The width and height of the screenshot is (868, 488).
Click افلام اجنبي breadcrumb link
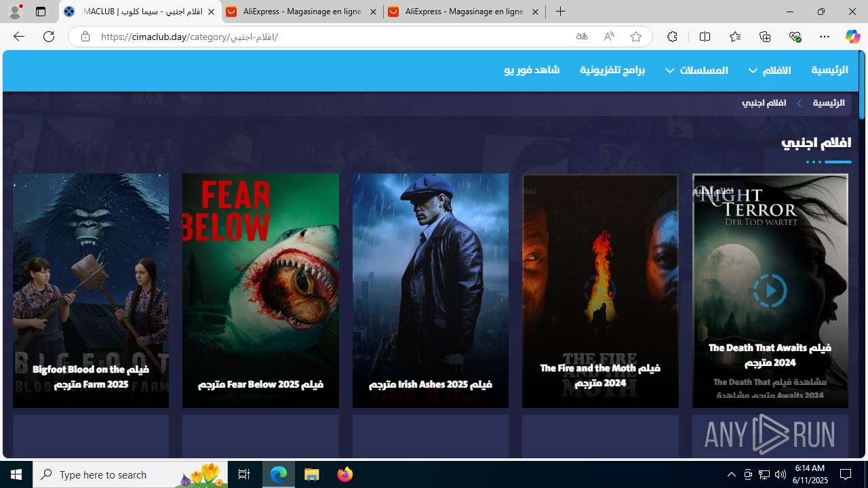764,103
